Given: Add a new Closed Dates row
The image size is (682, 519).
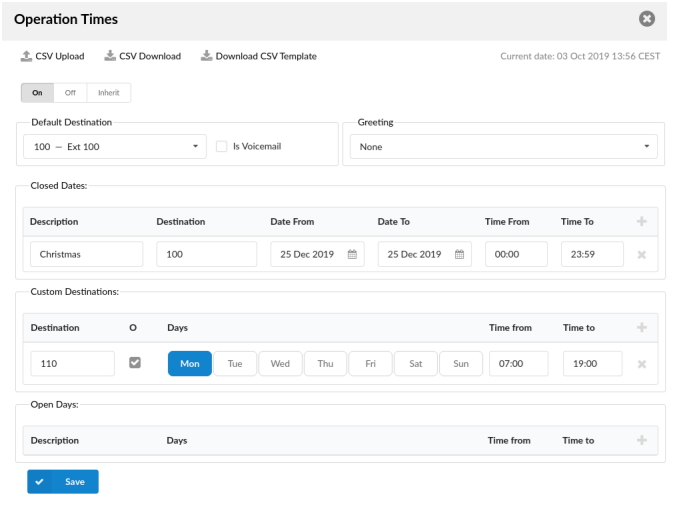Looking at the screenshot, I should pos(641,221).
